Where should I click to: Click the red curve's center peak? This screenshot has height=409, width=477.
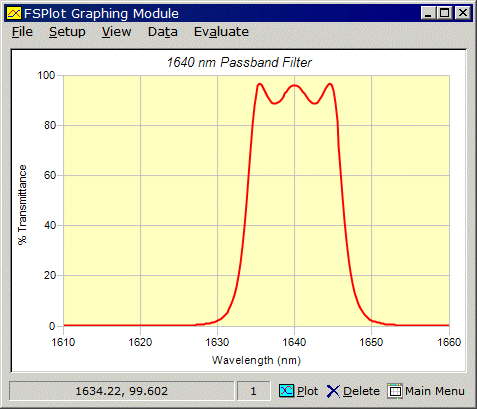(294, 86)
